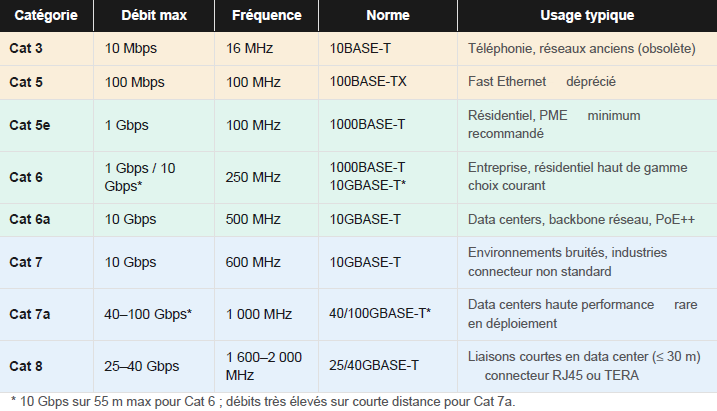Click the Usage typique column header
This screenshot has width=717, height=411.
[x=586, y=17]
